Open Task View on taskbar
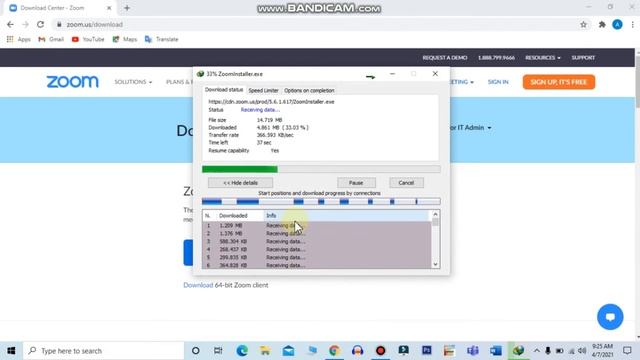This screenshot has width=640, height=360. (218, 351)
